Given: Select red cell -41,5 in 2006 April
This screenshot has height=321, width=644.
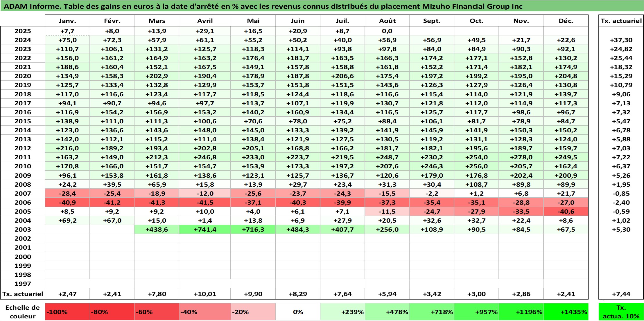Looking at the screenshot, I should 205,203.
